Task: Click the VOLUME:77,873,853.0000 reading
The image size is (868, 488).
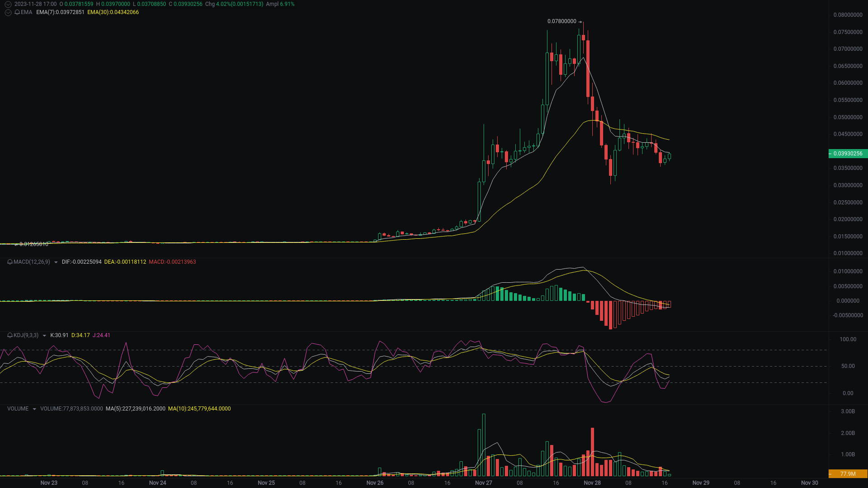Action: 72,409
